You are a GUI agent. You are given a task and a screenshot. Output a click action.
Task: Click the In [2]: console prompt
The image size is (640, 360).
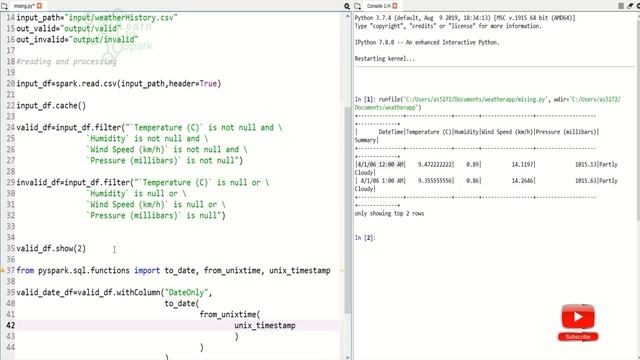click(365, 238)
